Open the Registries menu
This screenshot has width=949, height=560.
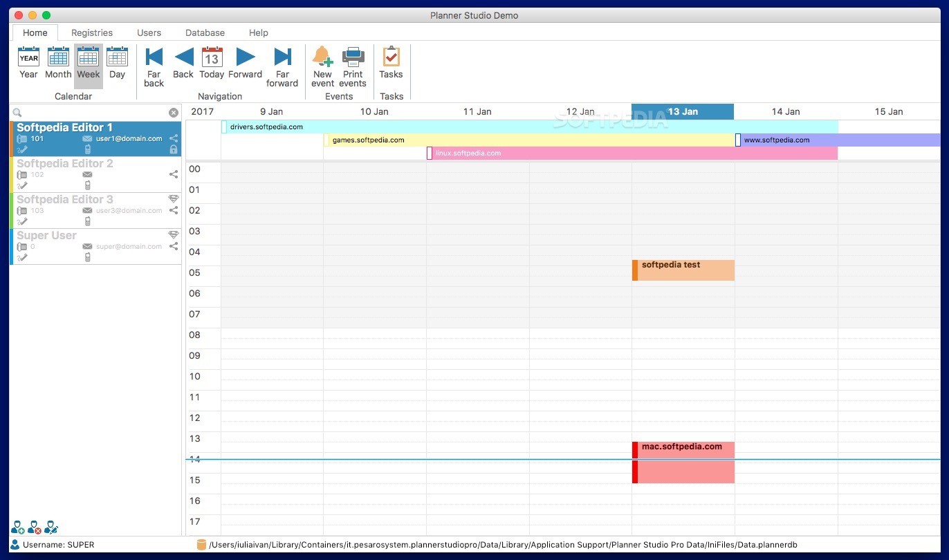pyautogui.click(x=91, y=32)
